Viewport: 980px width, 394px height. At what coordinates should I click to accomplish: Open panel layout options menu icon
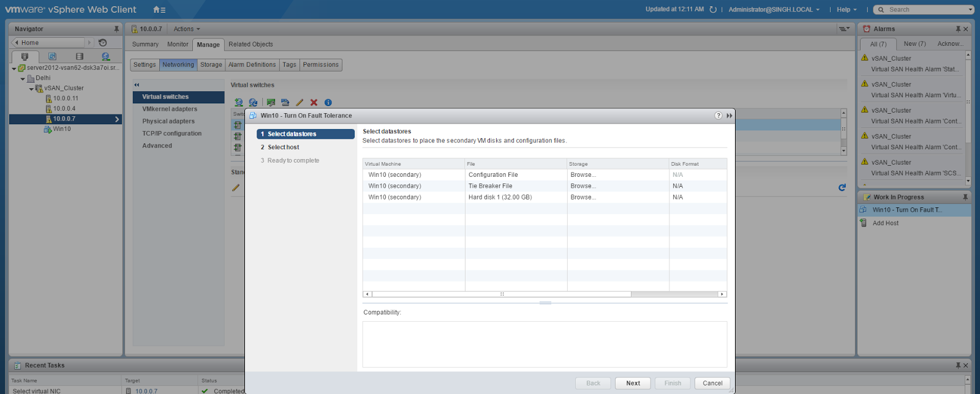click(x=844, y=29)
